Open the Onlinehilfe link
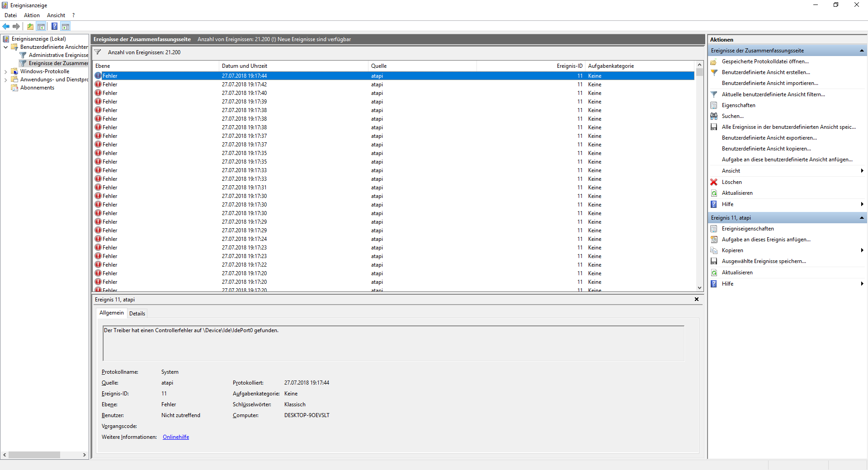This screenshot has height=470, width=868. pyautogui.click(x=176, y=437)
